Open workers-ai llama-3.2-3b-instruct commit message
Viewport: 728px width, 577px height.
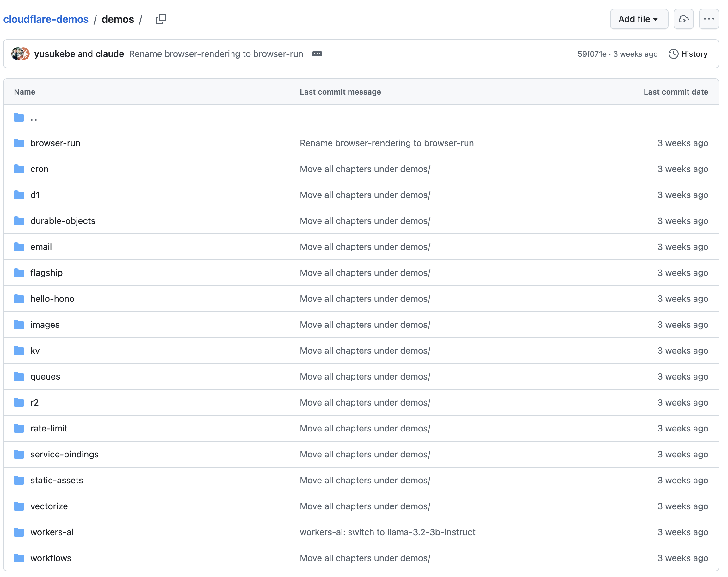click(388, 532)
